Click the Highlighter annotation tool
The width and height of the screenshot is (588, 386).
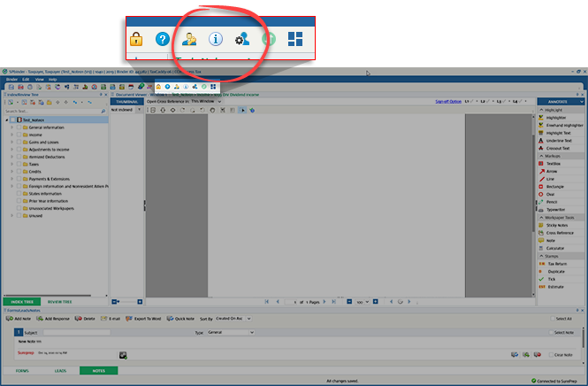click(x=558, y=116)
